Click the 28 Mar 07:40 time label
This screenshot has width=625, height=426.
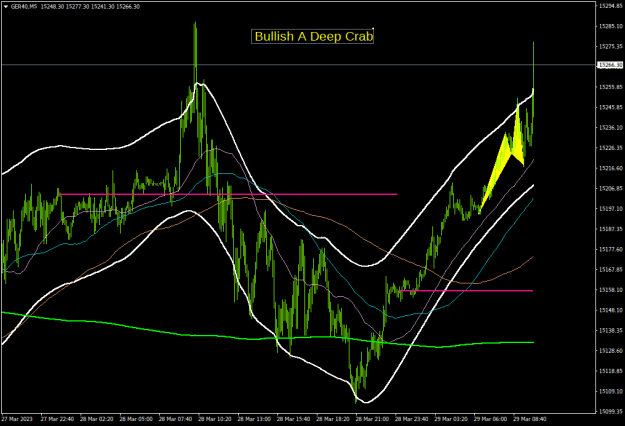[x=175, y=419]
